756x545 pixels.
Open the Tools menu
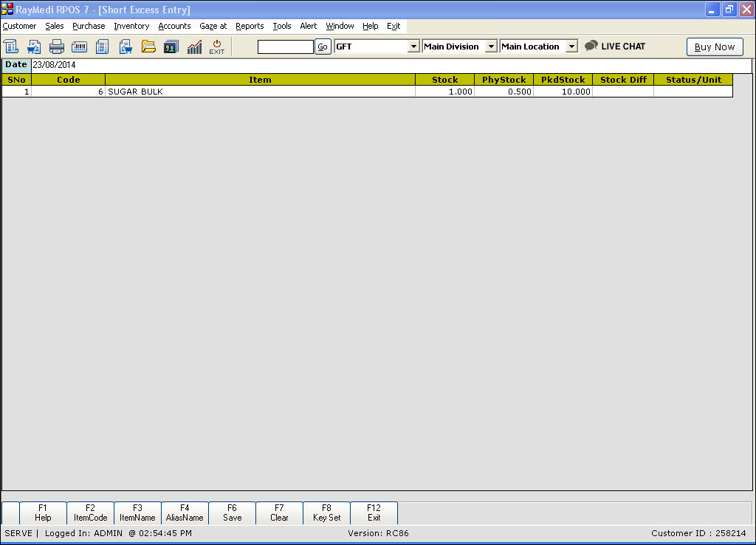(x=282, y=26)
